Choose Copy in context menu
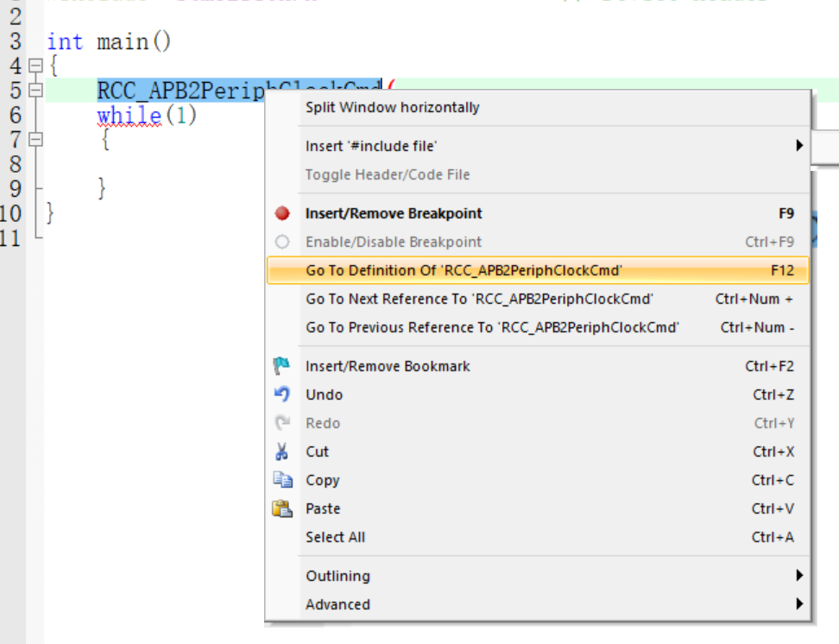 pos(539,480)
